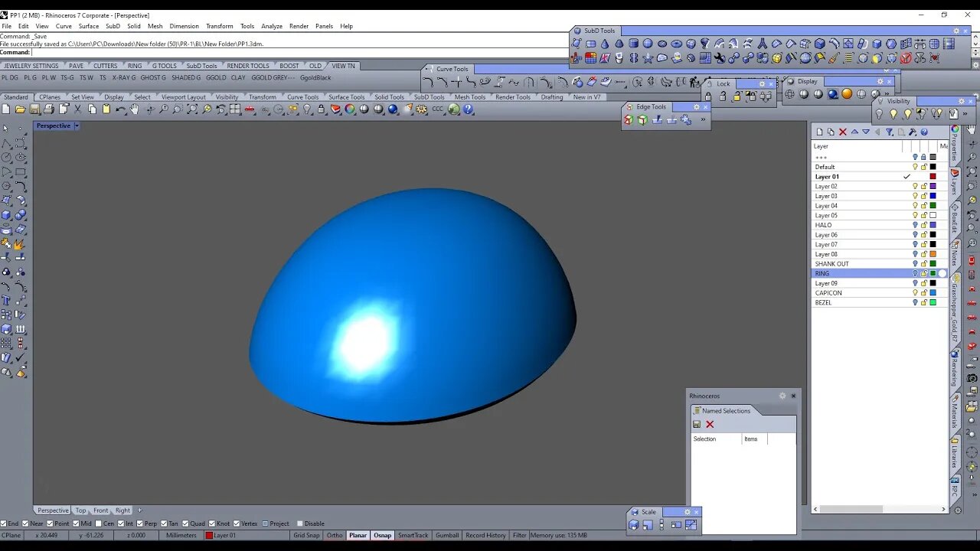
Task: Select the SubD Torus tool
Action: 676,44
